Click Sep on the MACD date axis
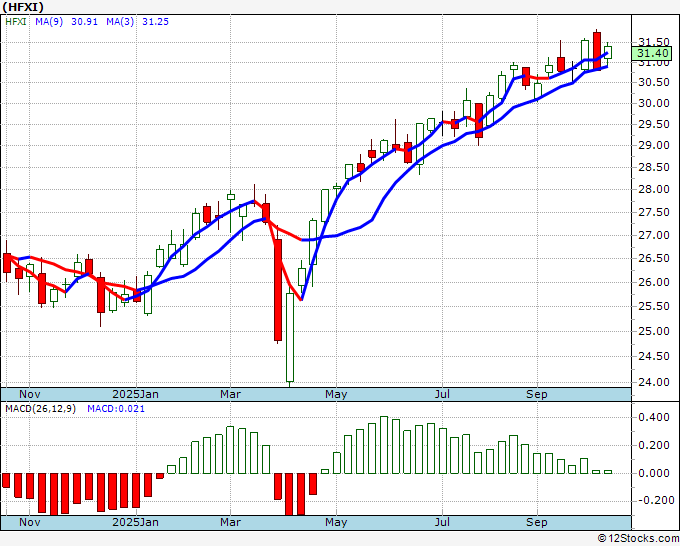This screenshot has width=680, height=546. (537, 522)
